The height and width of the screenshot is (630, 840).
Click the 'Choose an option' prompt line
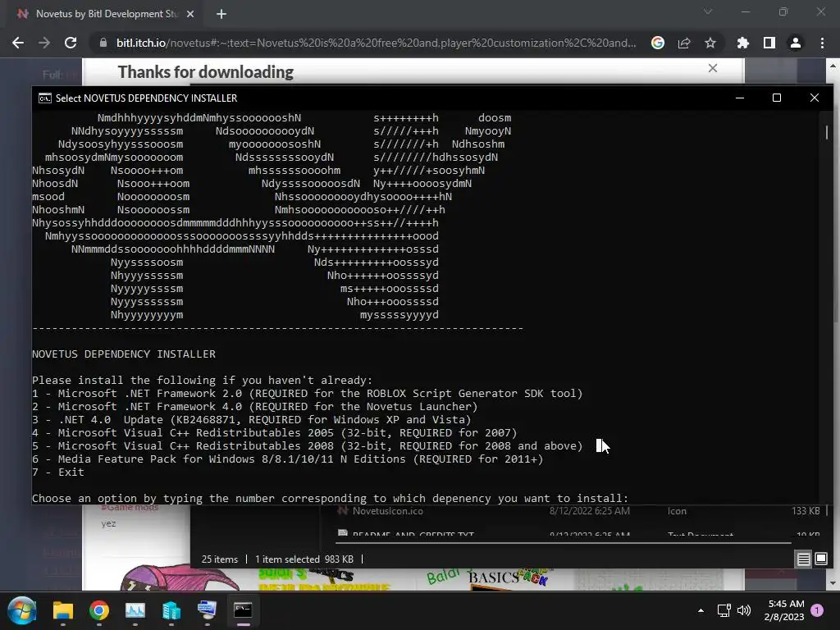330,498
